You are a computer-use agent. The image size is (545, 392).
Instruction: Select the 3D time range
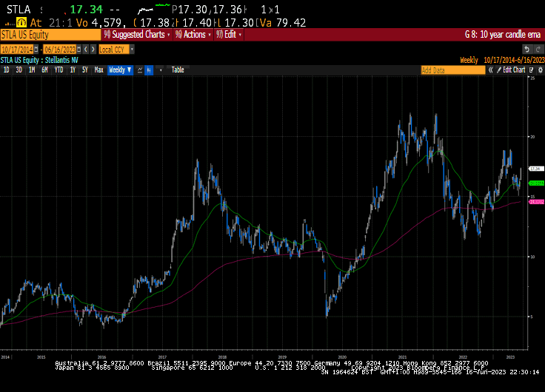[19, 70]
